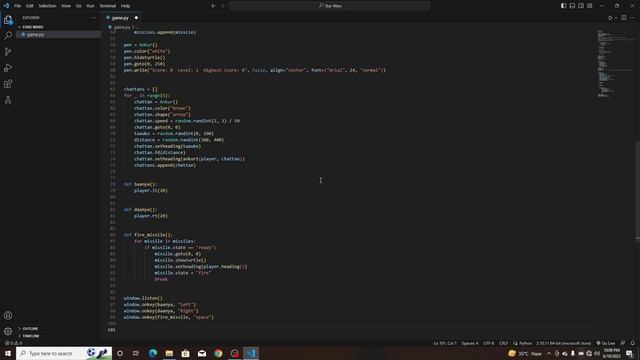
Task: Click Type here to search box
Action: click(x=64, y=353)
